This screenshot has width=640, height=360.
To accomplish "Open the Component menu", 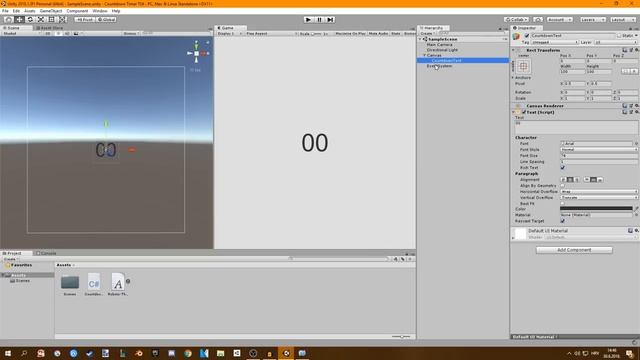I will click(77, 11).
